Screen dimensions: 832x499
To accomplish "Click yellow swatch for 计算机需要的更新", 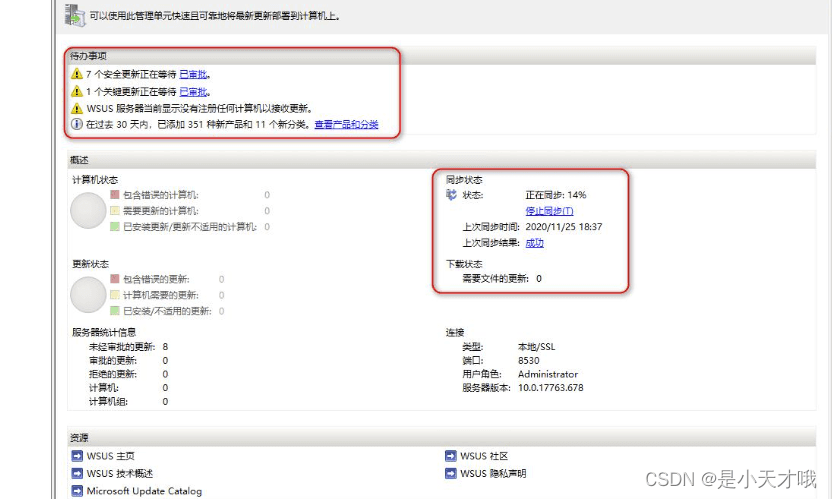I will coord(115,295).
